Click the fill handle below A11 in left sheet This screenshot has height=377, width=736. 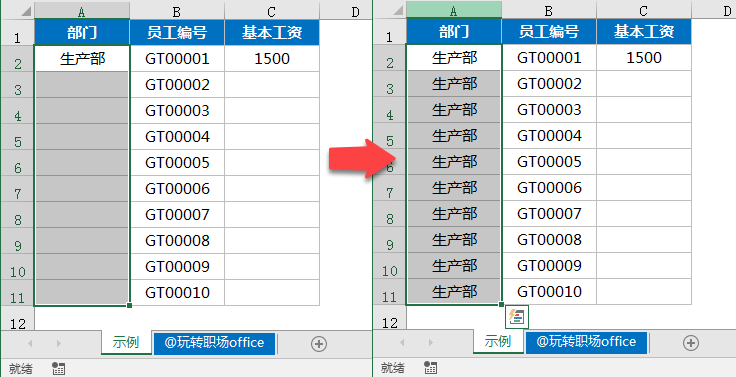coord(130,306)
